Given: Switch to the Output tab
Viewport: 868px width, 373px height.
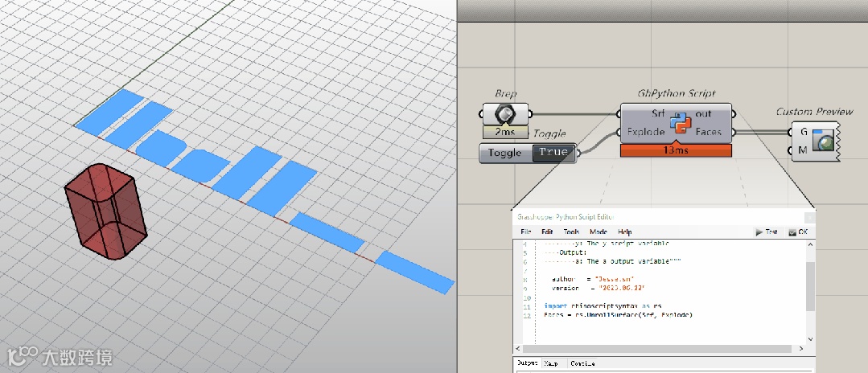Looking at the screenshot, I should pyautogui.click(x=528, y=363).
